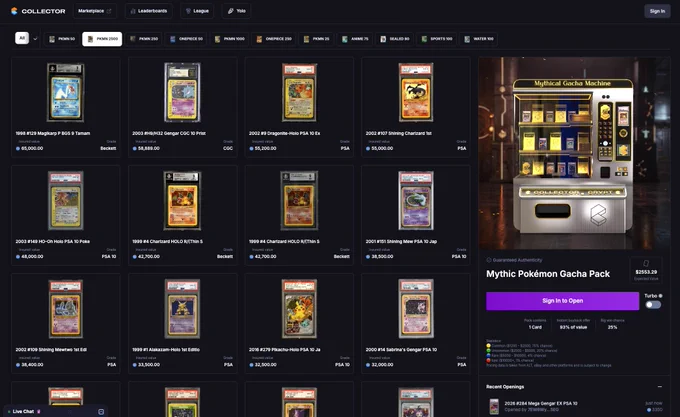
Task: Click the red Epic rarity dot
Action: [488, 360]
